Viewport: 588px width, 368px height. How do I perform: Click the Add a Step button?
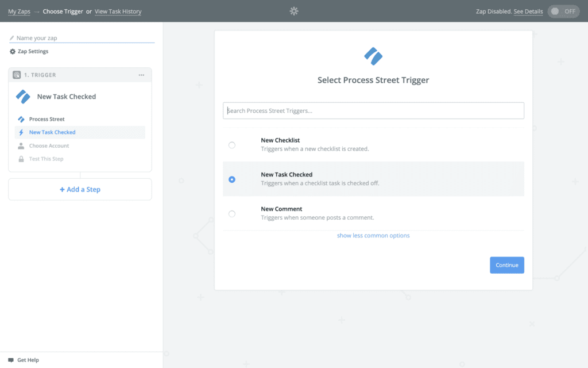80,189
